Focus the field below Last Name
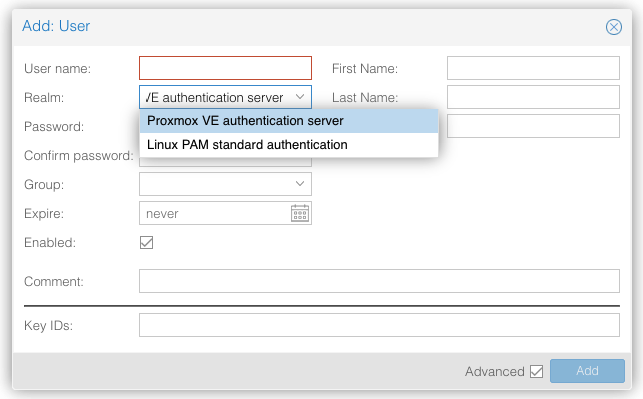Image resolution: width=643 pixels, height=399 pixels. (x=533, y=126)
